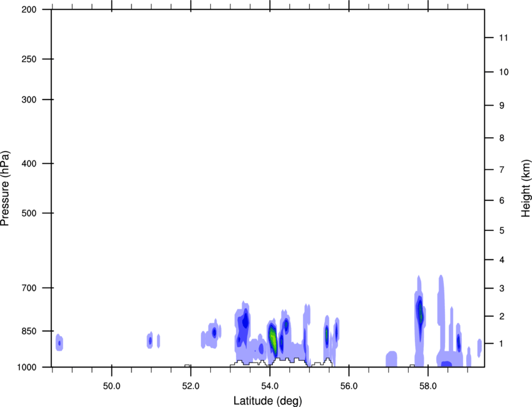Click the green contour core near 54.0 latitude
This screenshot has width=532, height=407.
(273, 339)
